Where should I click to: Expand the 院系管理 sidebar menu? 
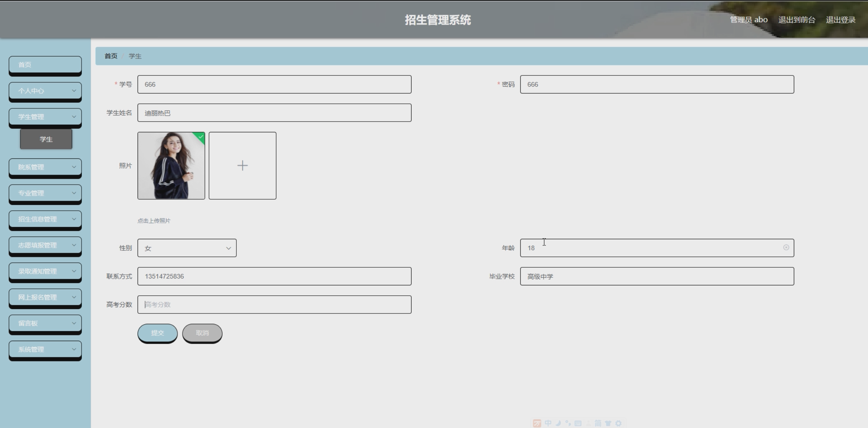[45, 167]
